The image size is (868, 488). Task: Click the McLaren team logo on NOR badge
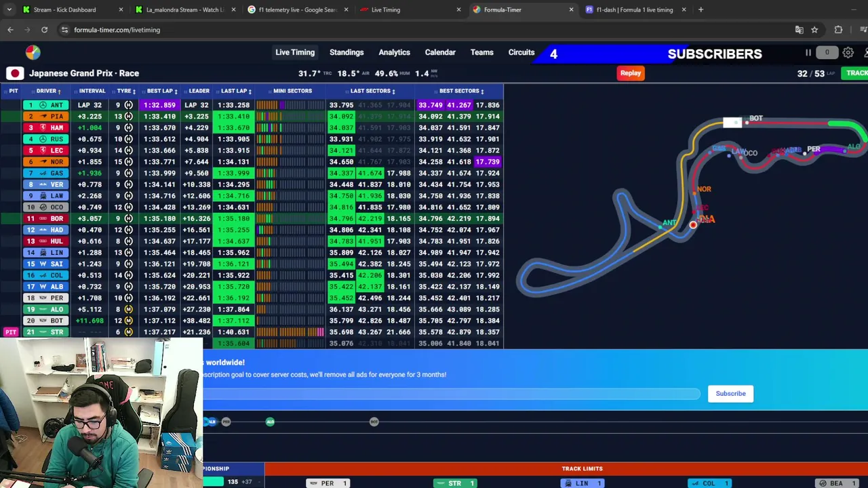43,162
